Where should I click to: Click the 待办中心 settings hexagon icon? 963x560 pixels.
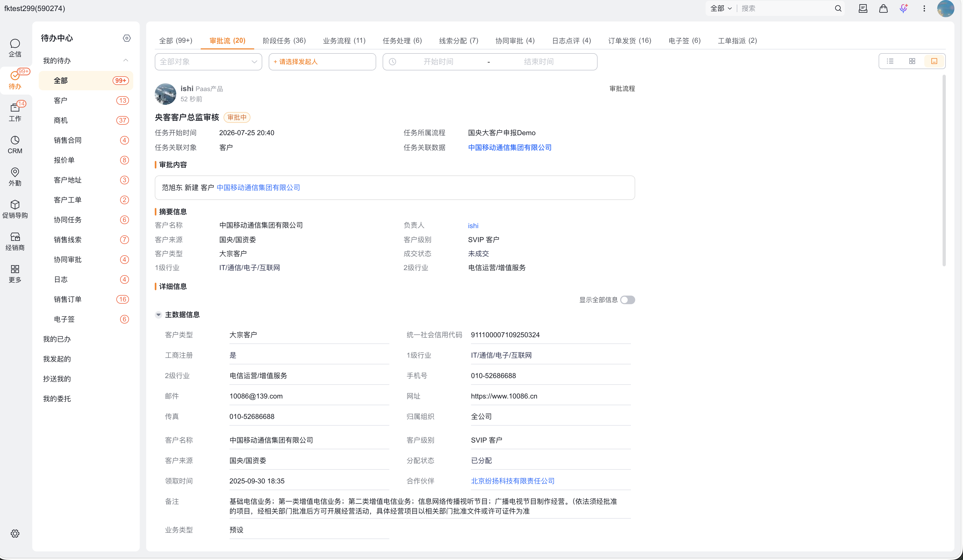[x=127, y=38]
